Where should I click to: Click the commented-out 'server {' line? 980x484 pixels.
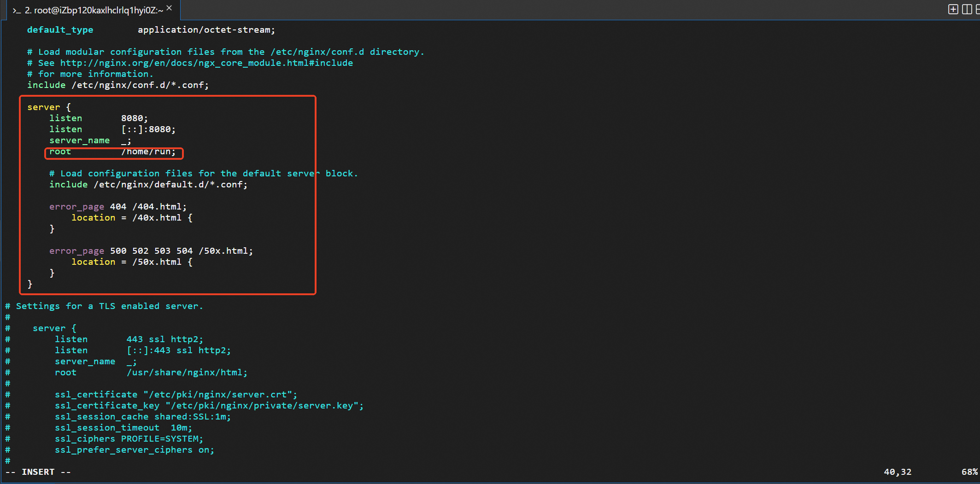pos(54,328)
